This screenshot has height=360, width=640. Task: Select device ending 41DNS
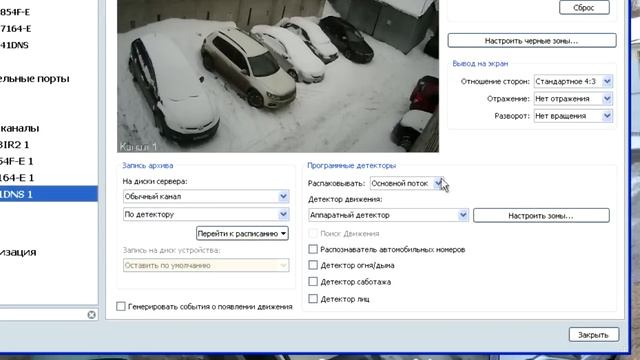(x=14, y=45)
